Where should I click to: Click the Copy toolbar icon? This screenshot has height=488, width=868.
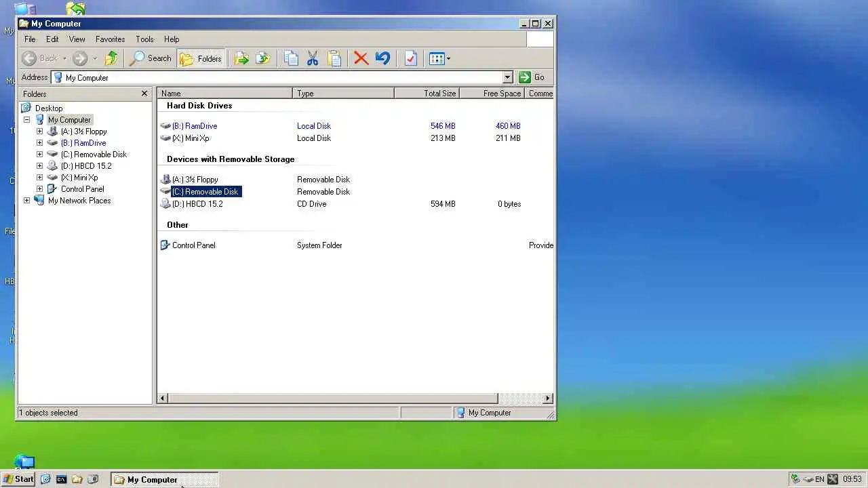[x=291, y=58]
